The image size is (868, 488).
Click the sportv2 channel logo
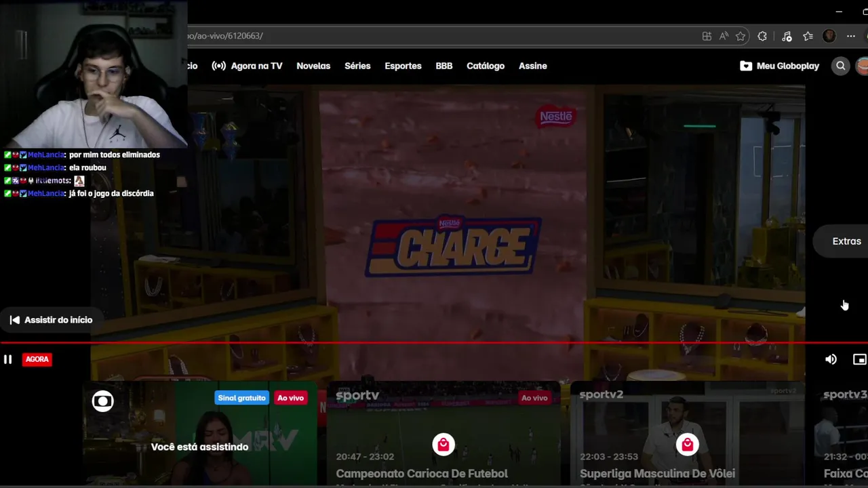point(601,394)
